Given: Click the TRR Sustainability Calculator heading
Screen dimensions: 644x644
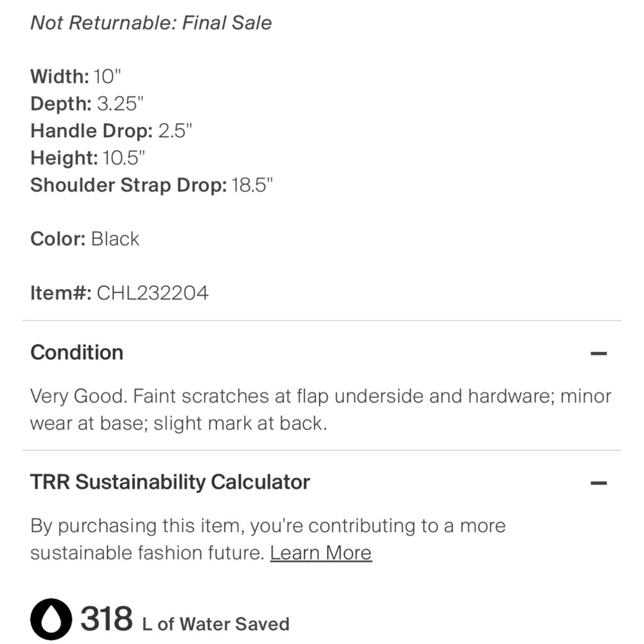Looking at the screenshot, I should point(170,482).
